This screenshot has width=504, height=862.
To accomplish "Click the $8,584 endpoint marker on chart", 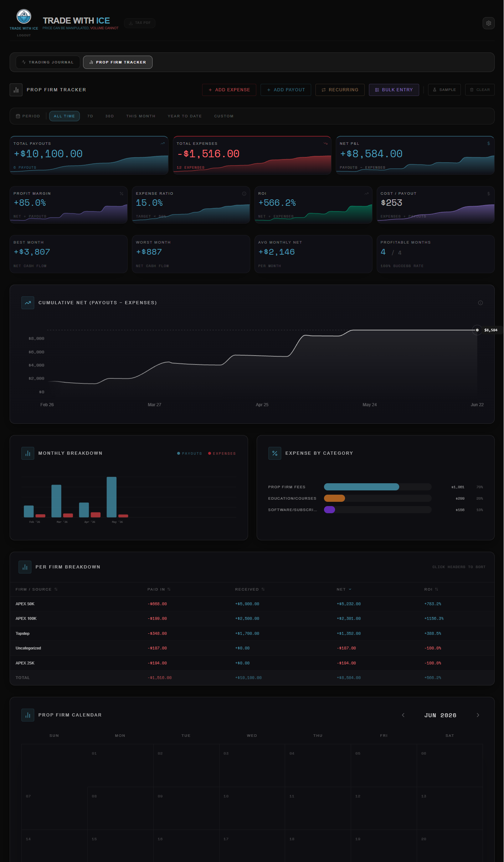I will (477, 330).
